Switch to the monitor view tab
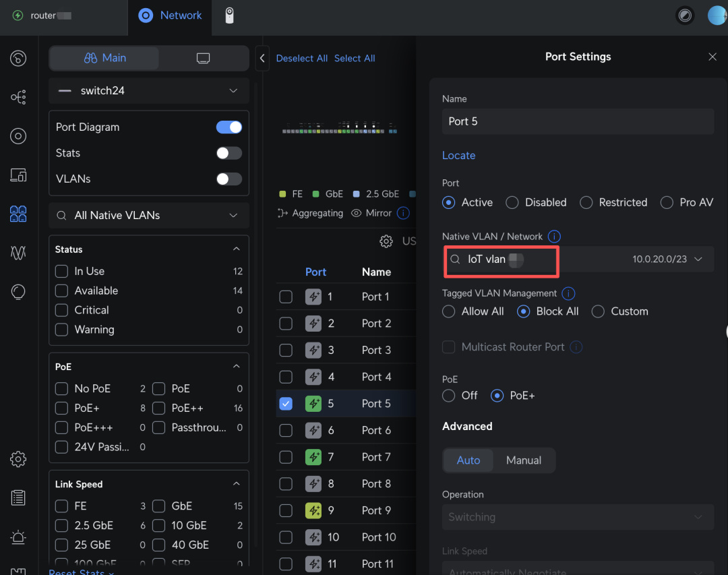This screenshot has width=728, height=575. click(204, 58)
